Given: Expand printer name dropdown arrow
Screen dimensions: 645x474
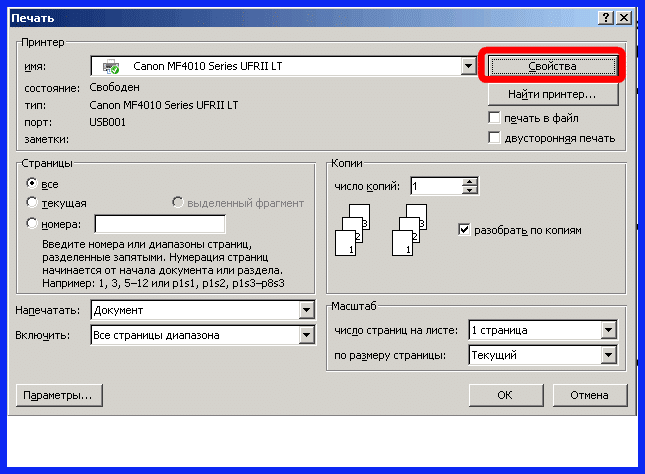Looking at the screenshot, I should tap(468, 66).
